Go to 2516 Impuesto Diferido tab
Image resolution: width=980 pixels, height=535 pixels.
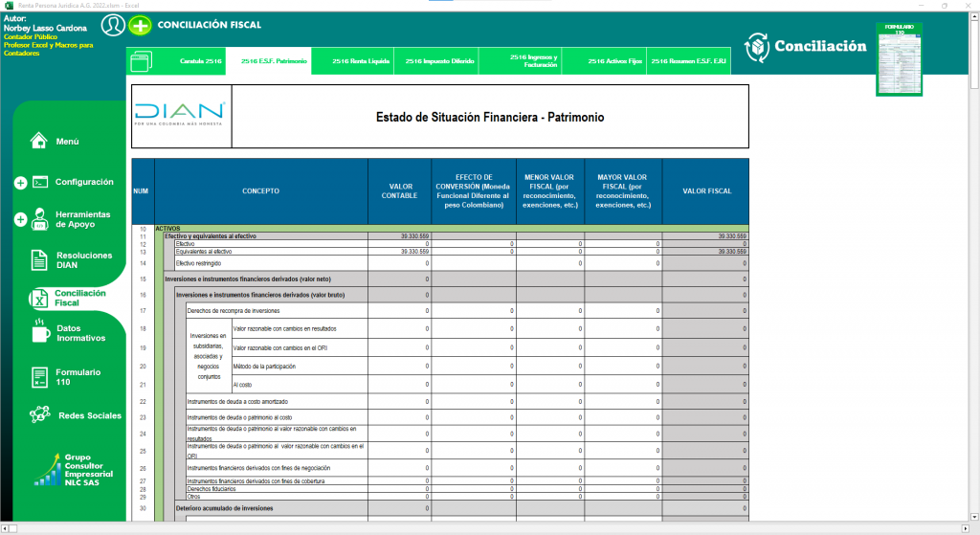click(439, 61)
